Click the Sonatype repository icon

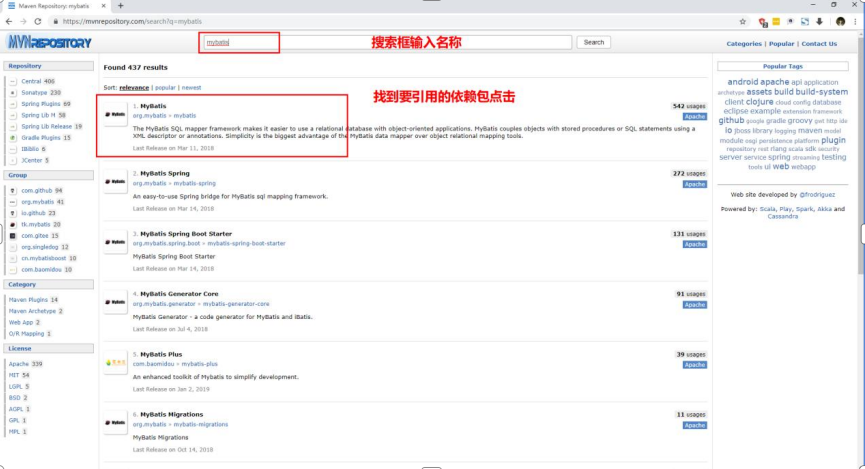13,93
